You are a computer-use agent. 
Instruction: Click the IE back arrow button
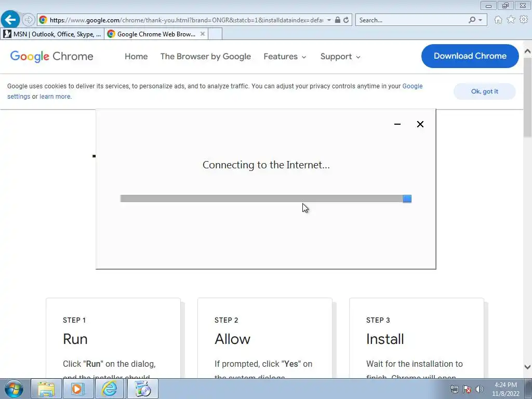tap(10, 20)
